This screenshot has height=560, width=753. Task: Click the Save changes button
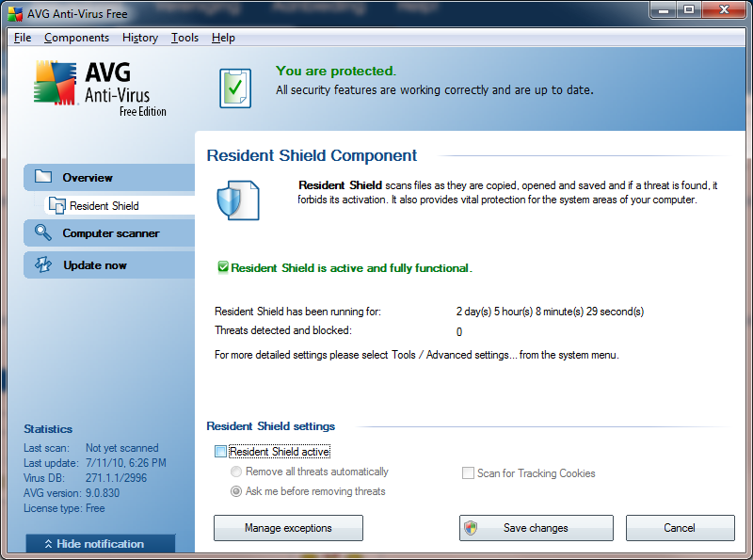[x=536, y=528]
